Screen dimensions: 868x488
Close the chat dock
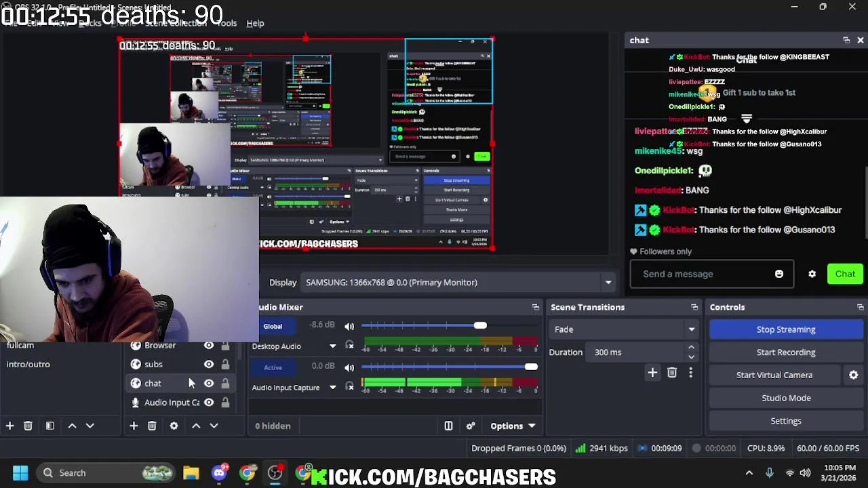pyautogui.click(x=861, y=40)
